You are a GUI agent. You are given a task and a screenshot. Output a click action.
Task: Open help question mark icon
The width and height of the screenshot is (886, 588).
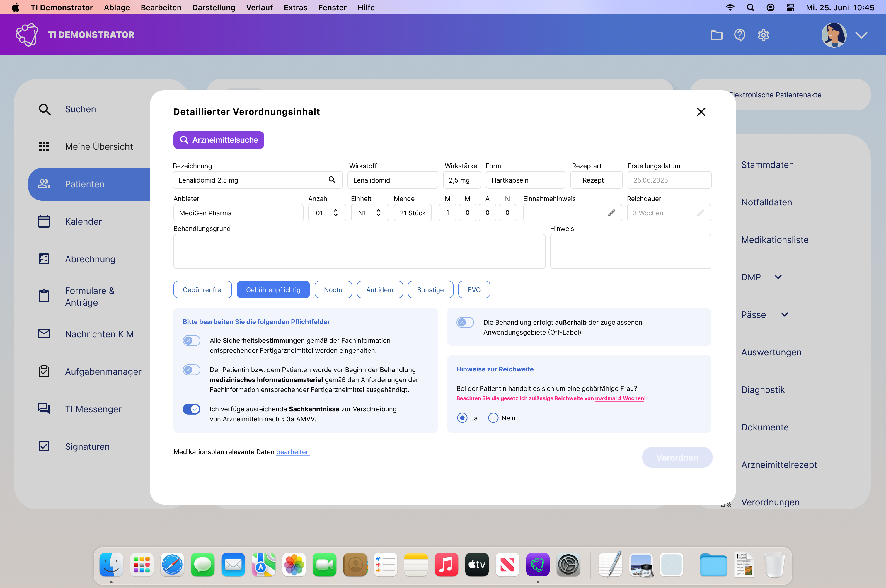coord(740,35)
